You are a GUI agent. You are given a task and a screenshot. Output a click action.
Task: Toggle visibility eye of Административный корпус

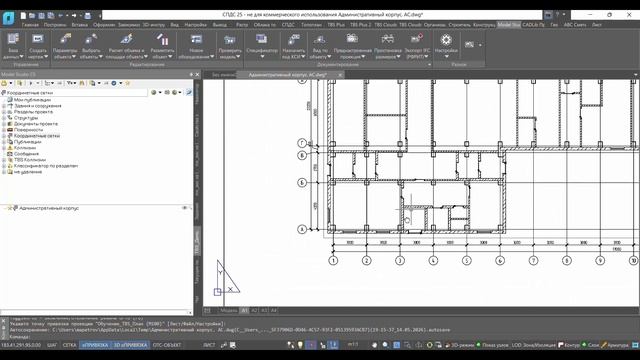pyautogui.click(x=184, y=208)
